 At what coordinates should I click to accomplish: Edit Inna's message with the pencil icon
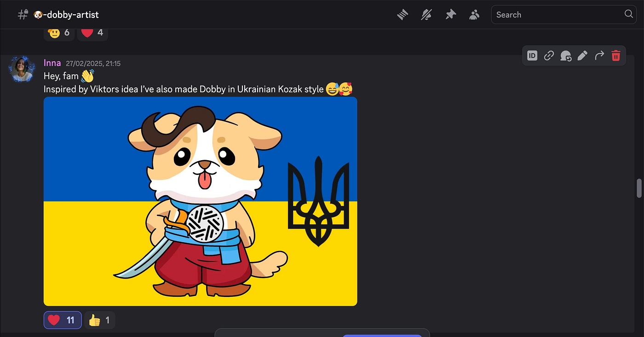(582, 56)
